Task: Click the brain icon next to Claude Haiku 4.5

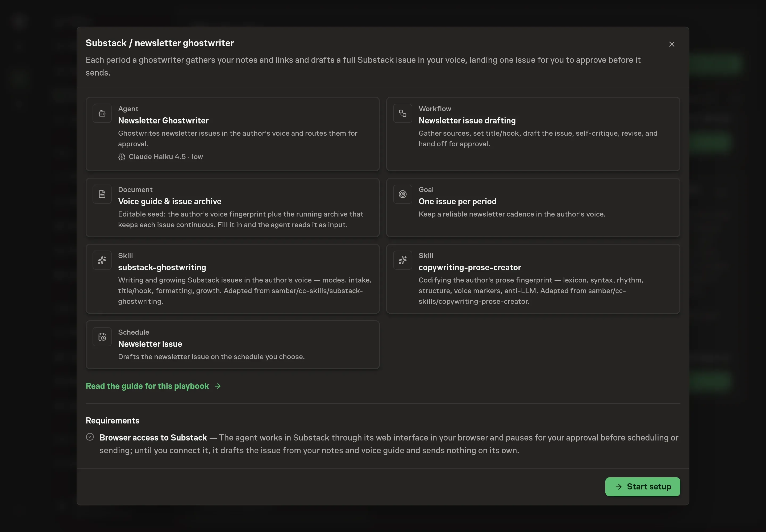Action: (122, 157)
